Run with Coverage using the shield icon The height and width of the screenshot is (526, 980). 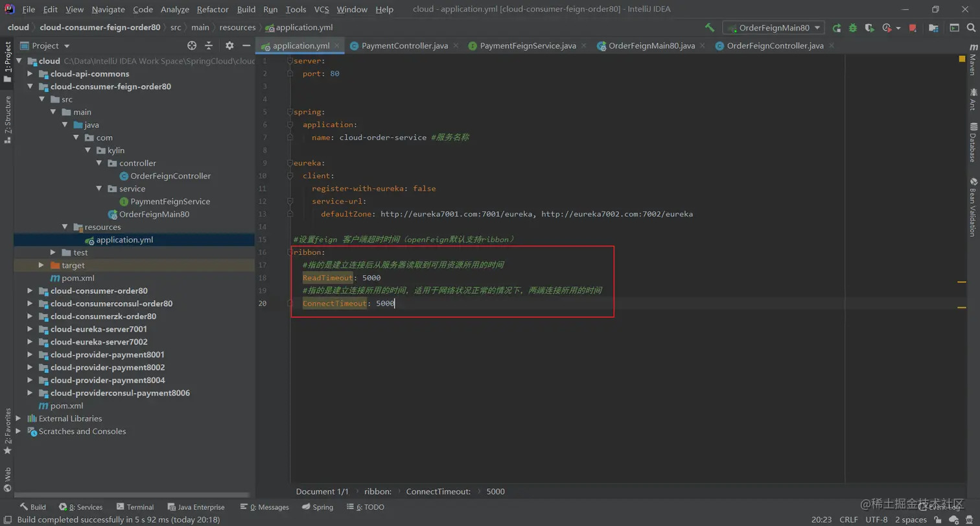click(x=869, y=28)
